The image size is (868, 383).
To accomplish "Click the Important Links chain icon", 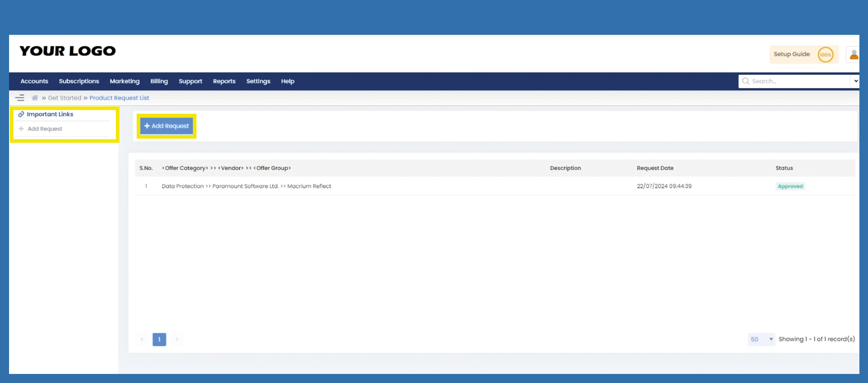I will click(x=21, y=115).
